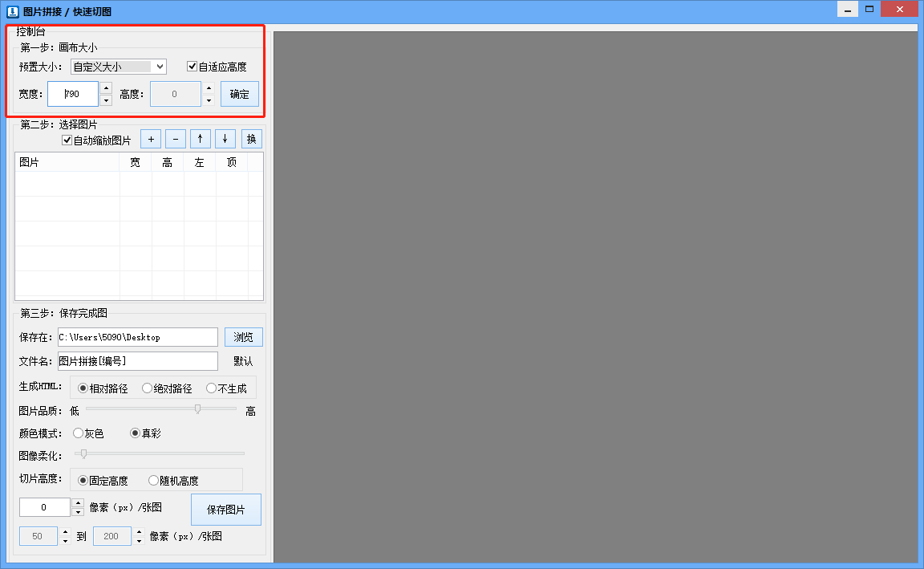
Task: Minimize the 图片拼接 window
Action: click(847, 10)
